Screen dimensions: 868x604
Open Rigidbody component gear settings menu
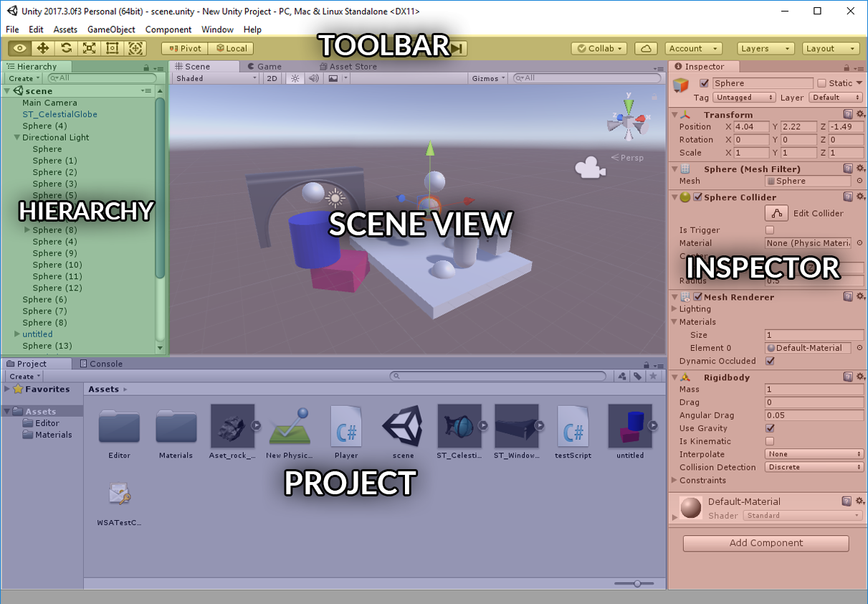860,377
